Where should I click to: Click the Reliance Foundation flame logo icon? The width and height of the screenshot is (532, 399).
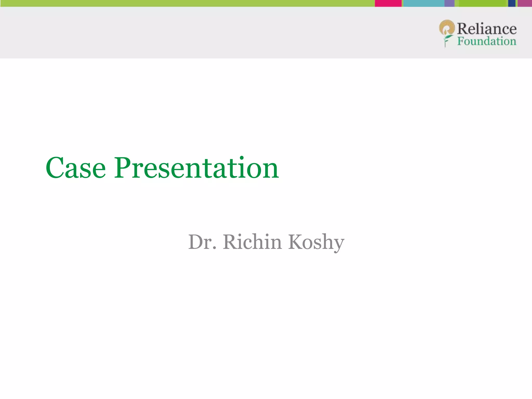click(447, 27)
